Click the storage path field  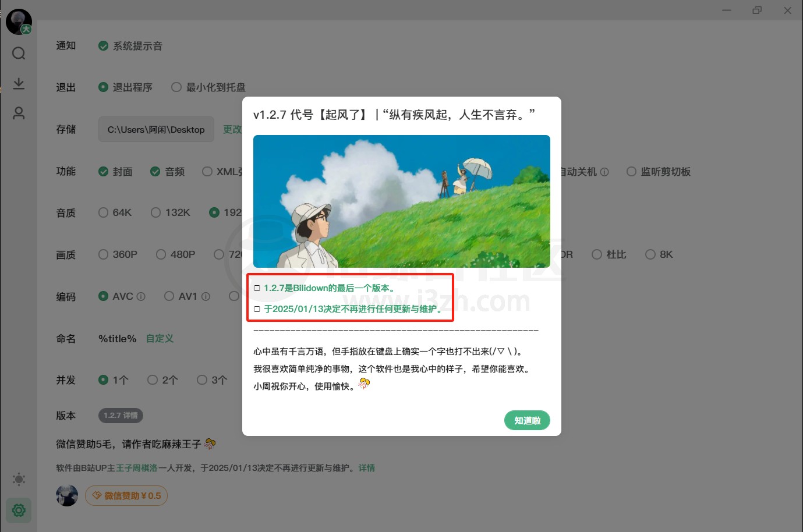pyautogui.click(x=155, y=129)
